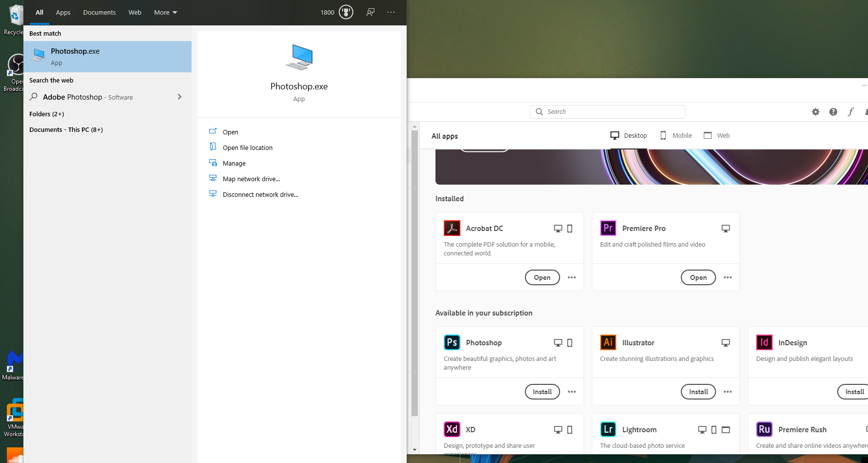Click the Acrobat DC app icon

coord(452,228)
